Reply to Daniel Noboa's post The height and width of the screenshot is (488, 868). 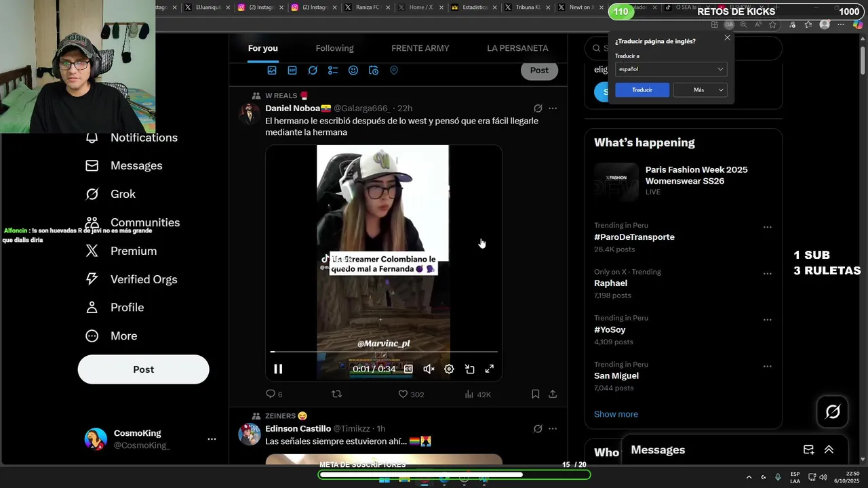[x=274, y=394]
